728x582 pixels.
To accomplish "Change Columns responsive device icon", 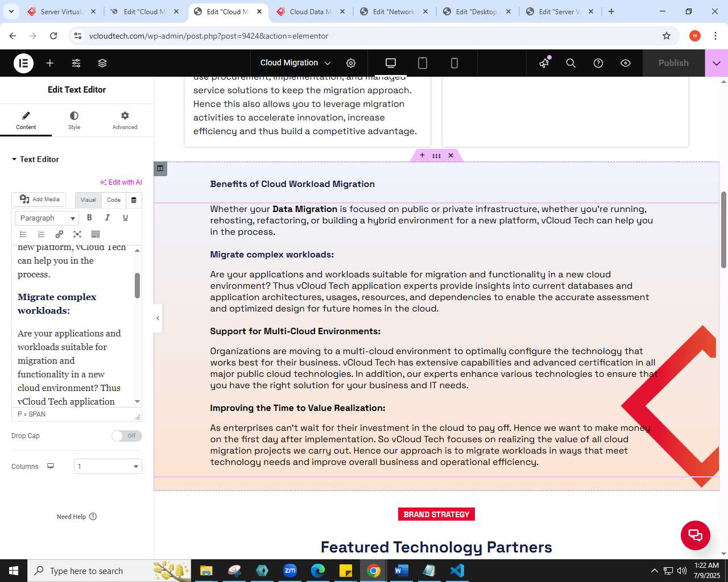I will coord(51,466).
